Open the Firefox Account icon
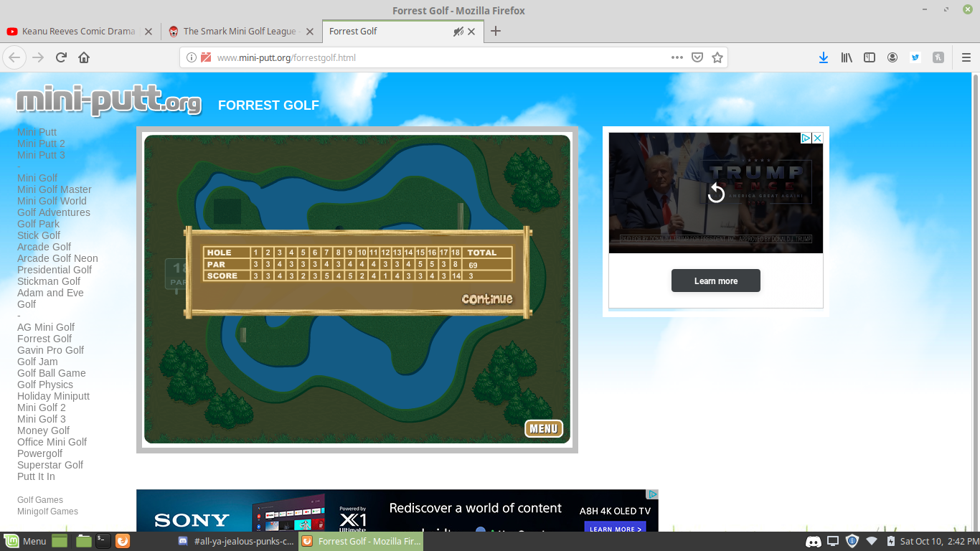Image resolution: width=980 pixels, height=551 pixels. click(x=892, y=57)
